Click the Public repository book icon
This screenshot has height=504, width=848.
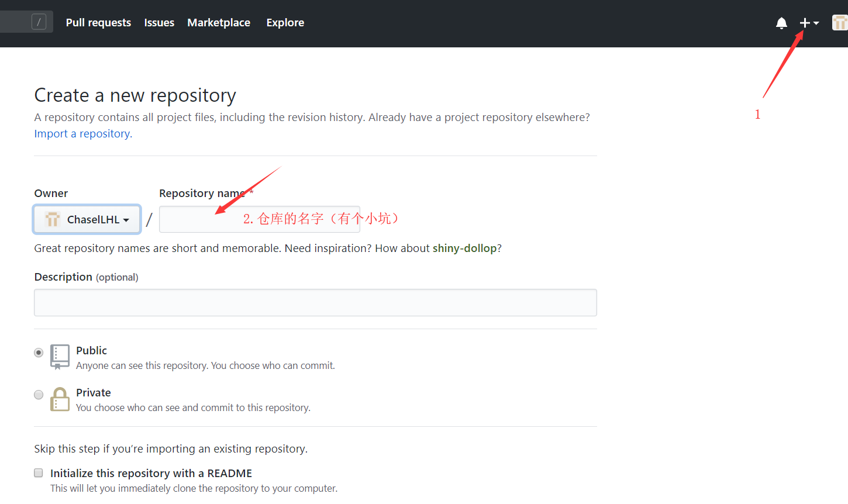pos(60,357)
